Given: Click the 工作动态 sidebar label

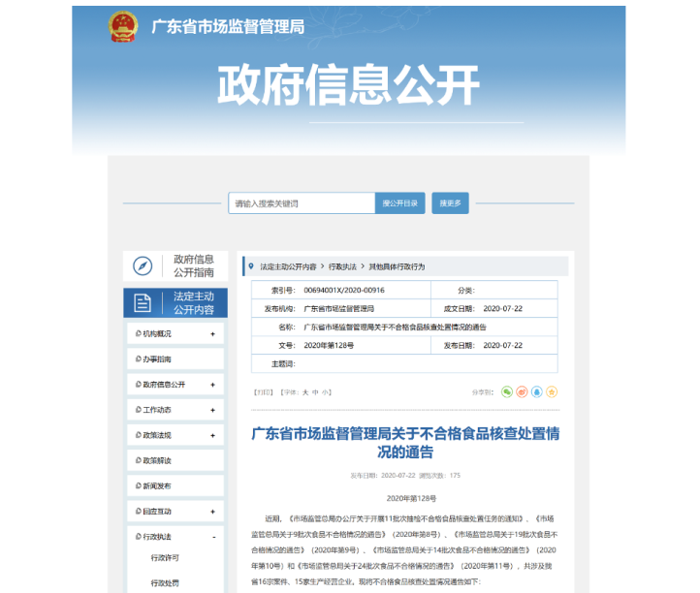Looking at the screenshot, I should (x=157, y=410).
